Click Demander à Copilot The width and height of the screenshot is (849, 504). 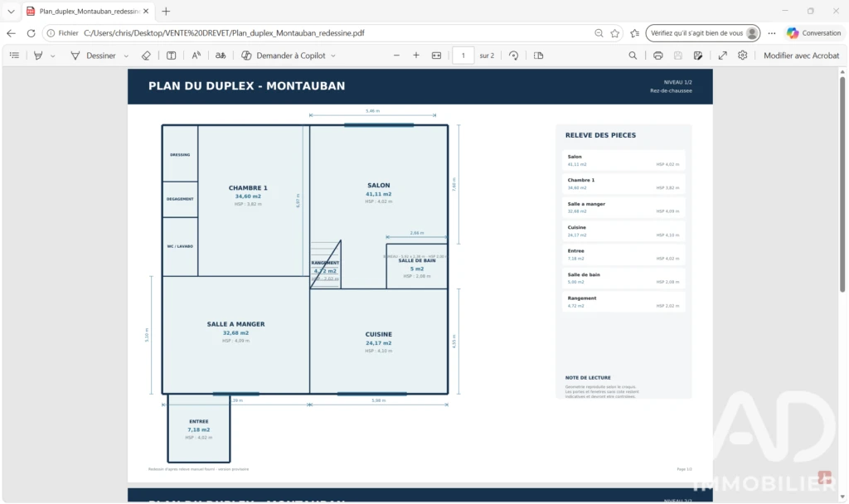pos(284,56)
